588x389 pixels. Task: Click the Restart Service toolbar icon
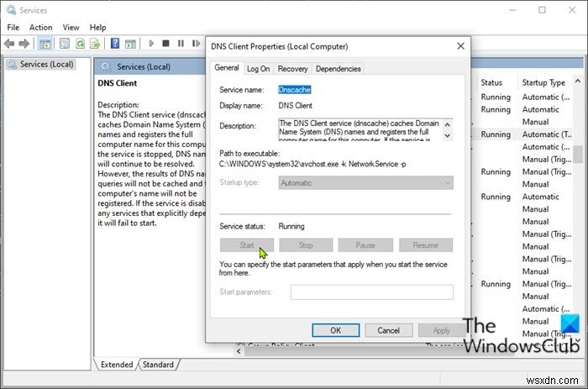[x=196, y=44]
